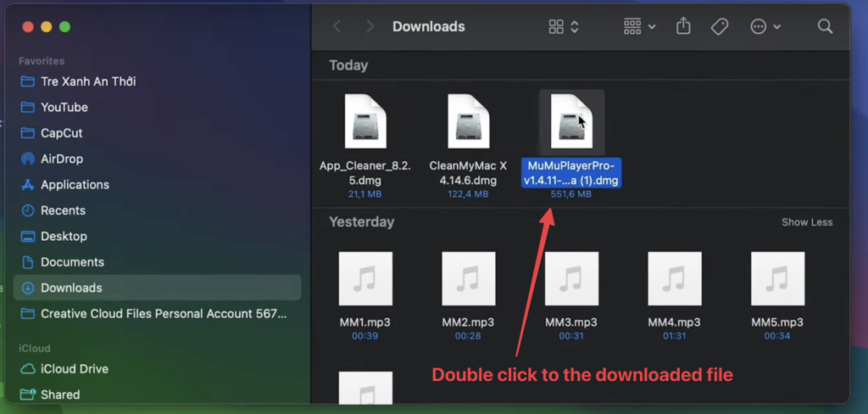The width and height of the screenshot is (868, 414).
Task: Select the MuMuPlayerPro dmg file
Action: tap(571, 123)
